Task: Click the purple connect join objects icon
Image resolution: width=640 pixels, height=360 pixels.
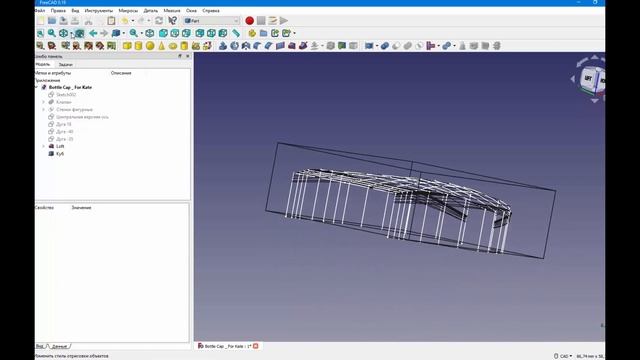Action: tap(431, 46)
